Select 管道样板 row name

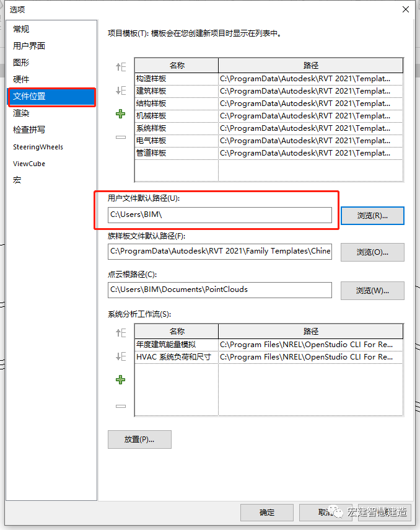pyautogui.click(x=177, y=153)
